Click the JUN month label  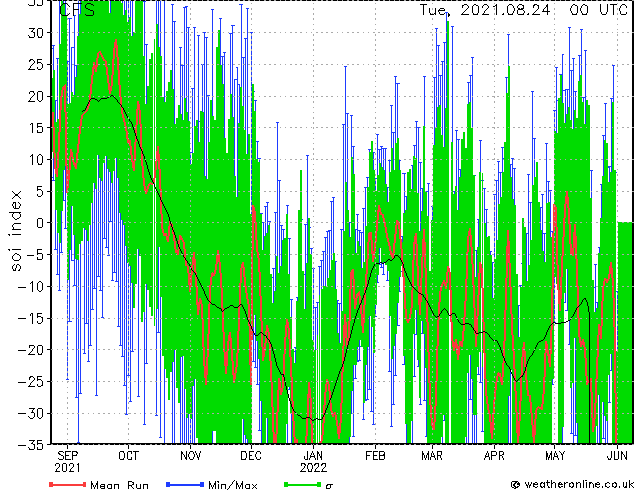pyautogui.click(x=617, y=456)
